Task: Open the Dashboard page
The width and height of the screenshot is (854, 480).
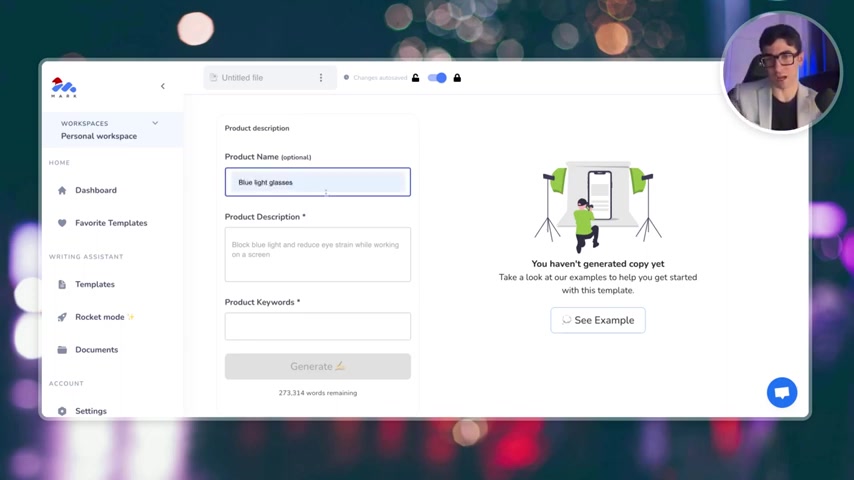Action: tap(96, 190)
